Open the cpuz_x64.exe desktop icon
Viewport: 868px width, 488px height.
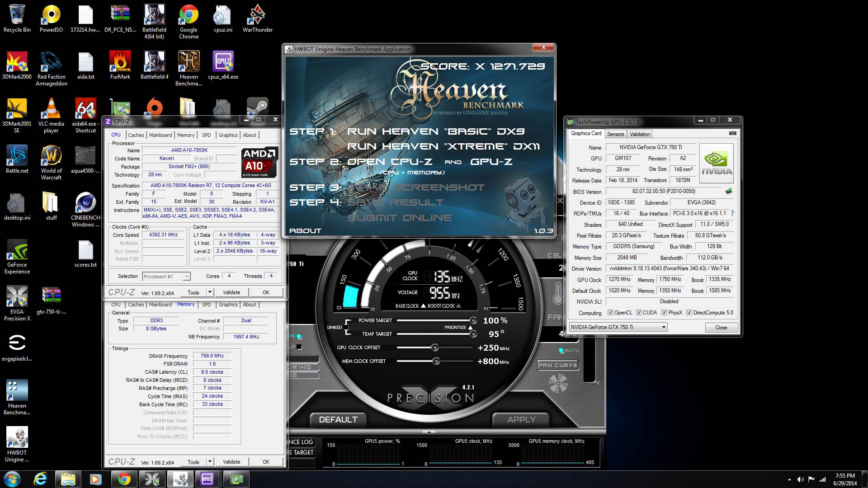[x=223, y=65]
